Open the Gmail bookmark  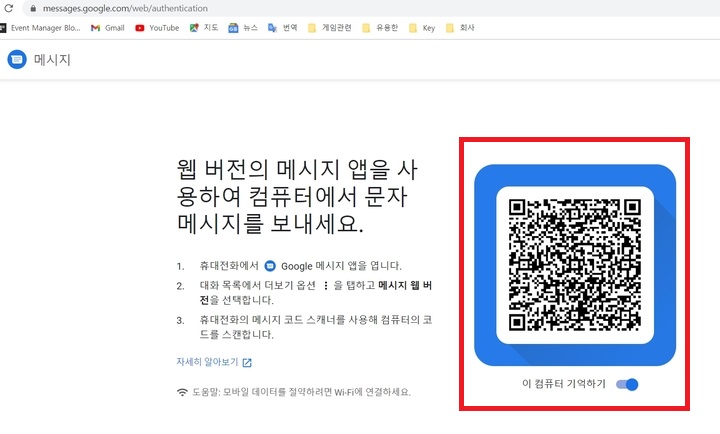pos(108,28)
